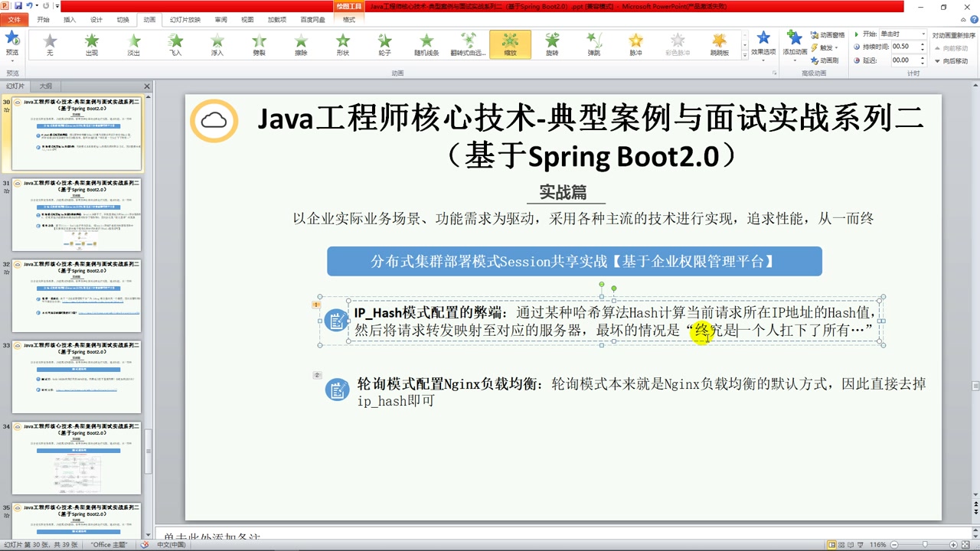Apply the 随机线条 (Random Bars) animation
Viewport: 980px width, 551px height.
pyautogui.click(x=426, y=44)
